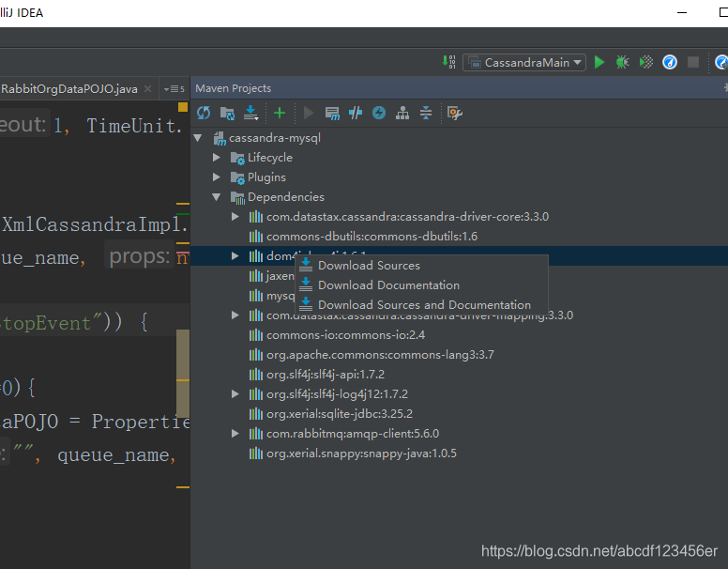Click Download Sources toolbar icon
The image size is (728, 569).
[250, 113]
